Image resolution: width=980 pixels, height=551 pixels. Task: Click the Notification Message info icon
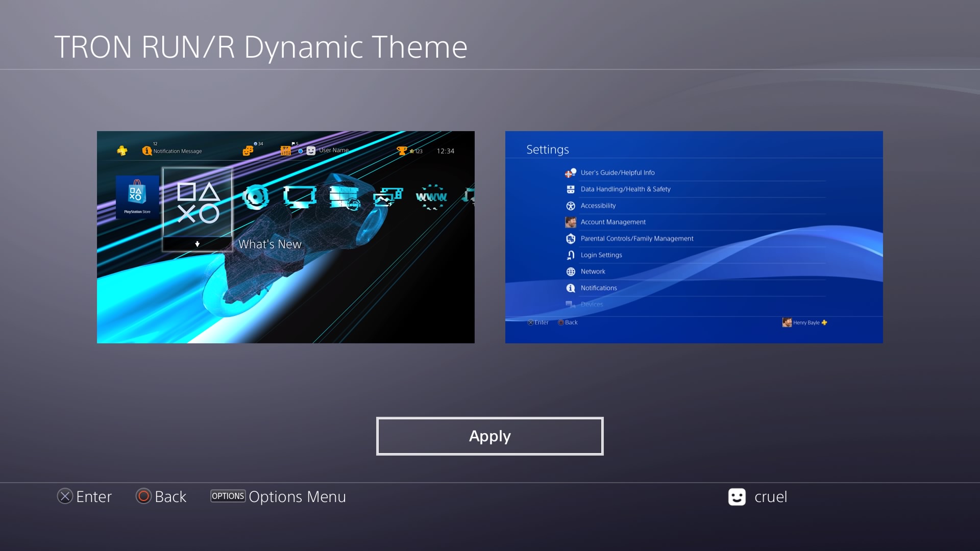point(147,151)
